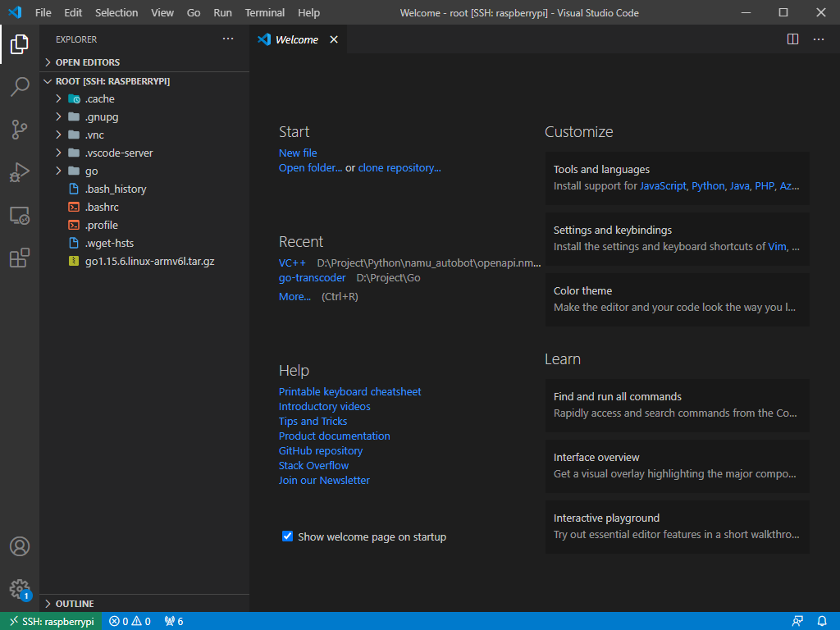Open the Remote Explorer view icon
This screenshot has height=630, width=840.
(20, 216)
